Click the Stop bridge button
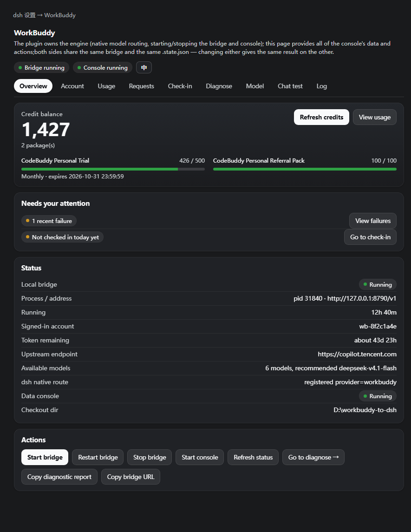411x532 pixels. click(150, 457)
